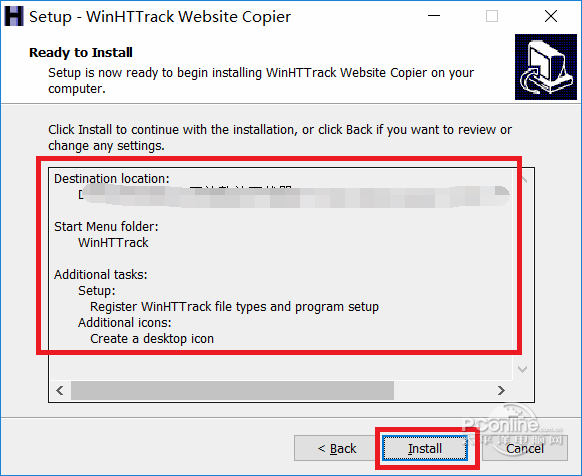Click the Destination location line in summary
The width and height of the screenshot is (582, 476).
click(x=112, y=179)
